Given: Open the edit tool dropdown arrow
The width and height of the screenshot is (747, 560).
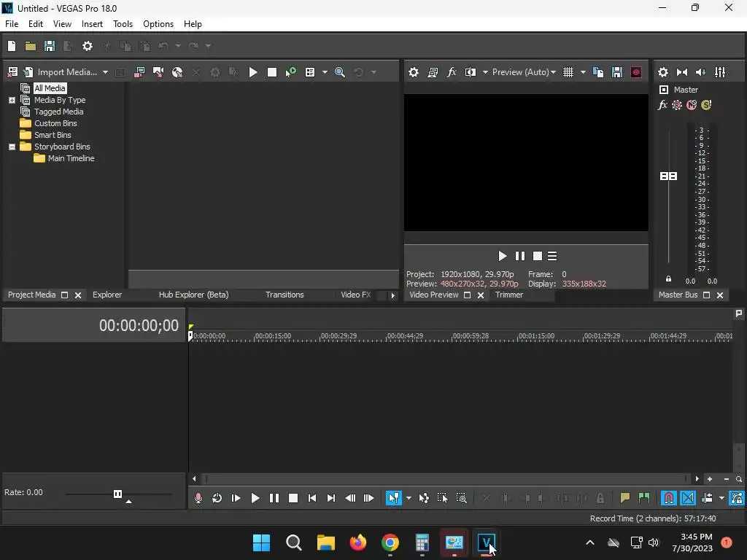Looking at the screenshot, I should tap(409, 498).
